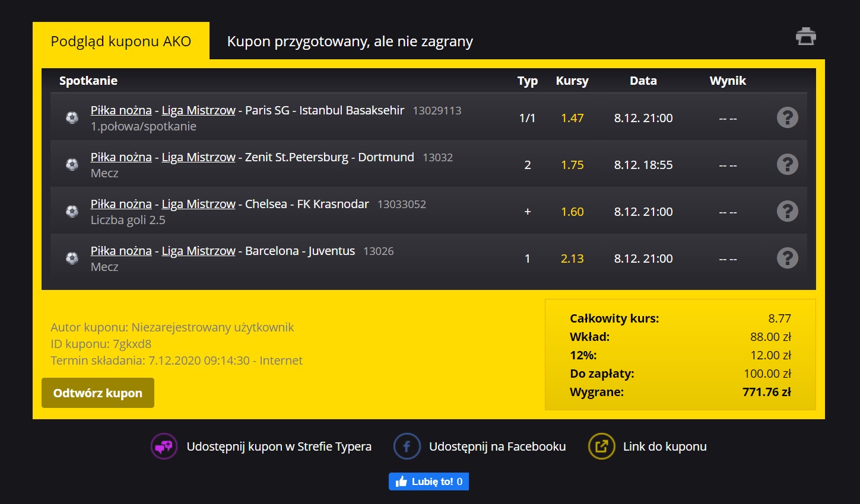860x504 pixels.
Task: Click football icon in Chelsea row
Action: 72,211
